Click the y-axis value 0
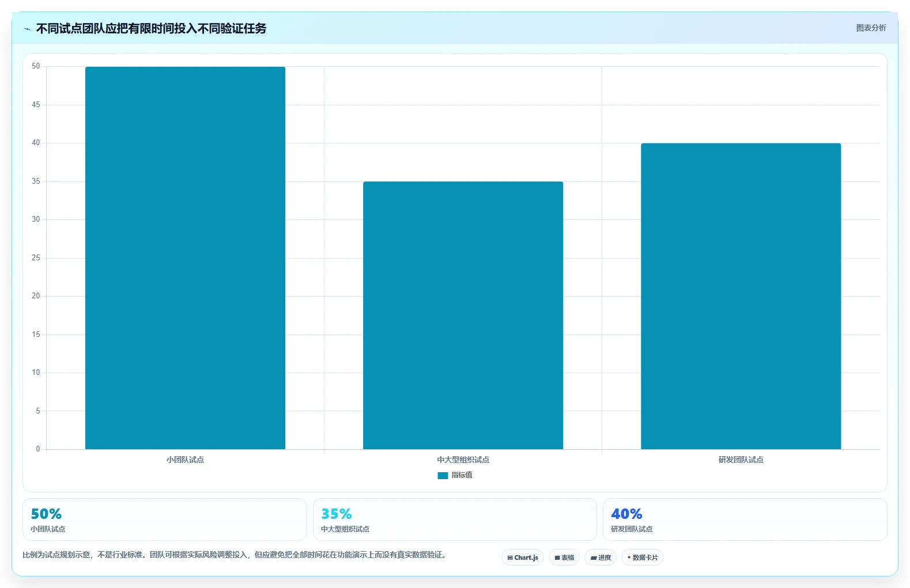This screenshot has width=910, height=588. [x=38, y=449]
